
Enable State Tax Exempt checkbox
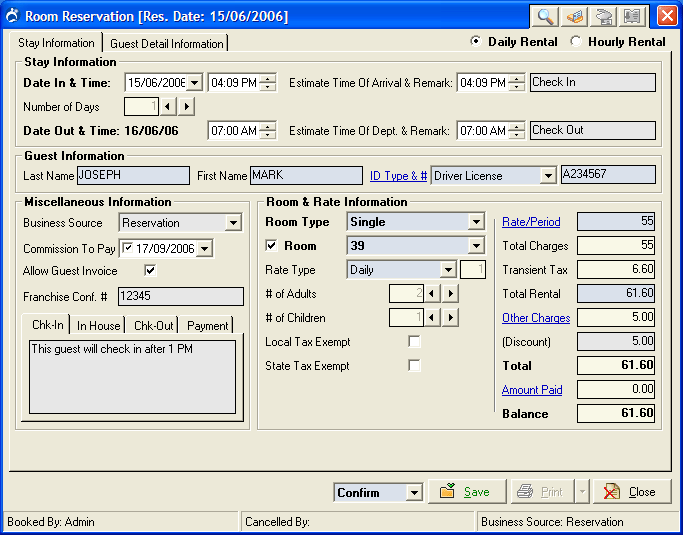click(414, 365)
